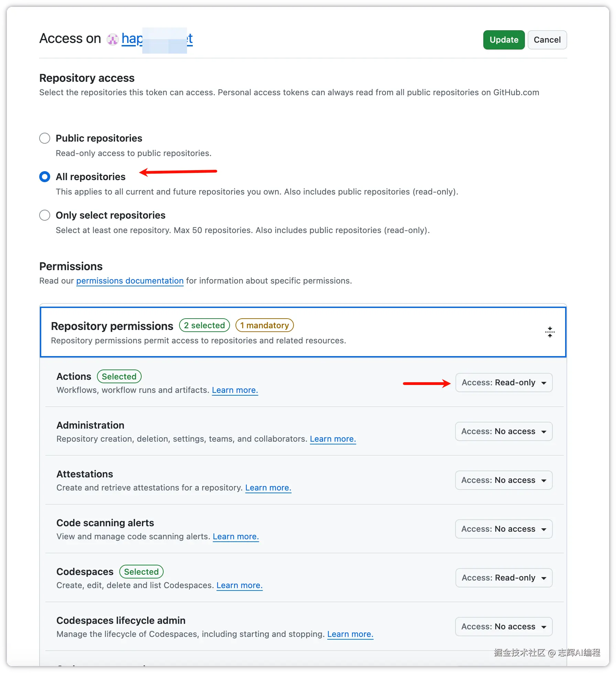Screen dimensions: 616x673
Task: Click the account avatar icon beside Access on
Action: pyautogui.click(x=112, y=40)
